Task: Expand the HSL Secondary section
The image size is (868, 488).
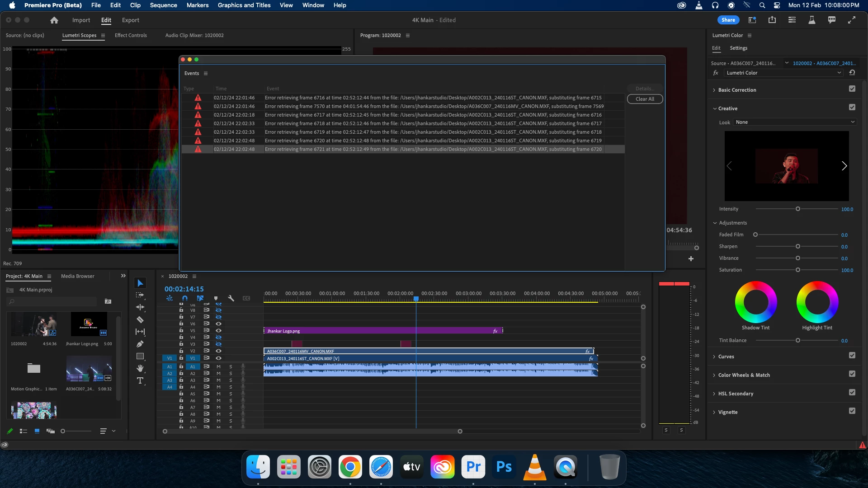Action: pyautogui.click(x=736, y=394)
